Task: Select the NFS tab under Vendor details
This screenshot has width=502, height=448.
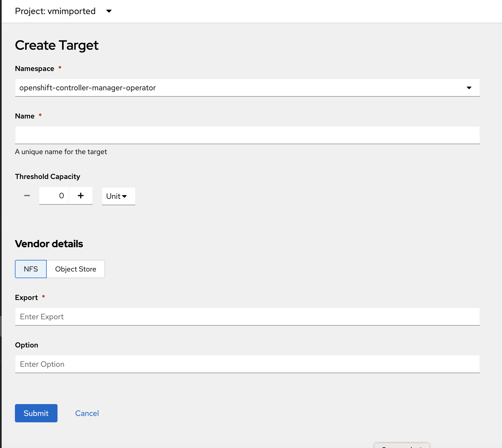Action: [x=30, y=269]
